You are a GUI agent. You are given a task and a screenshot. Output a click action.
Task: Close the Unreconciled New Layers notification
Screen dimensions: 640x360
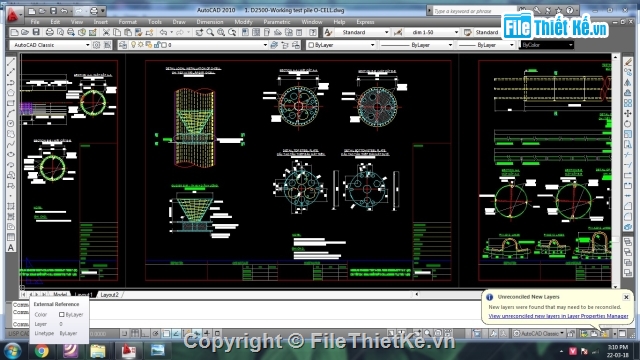point(626,297)
